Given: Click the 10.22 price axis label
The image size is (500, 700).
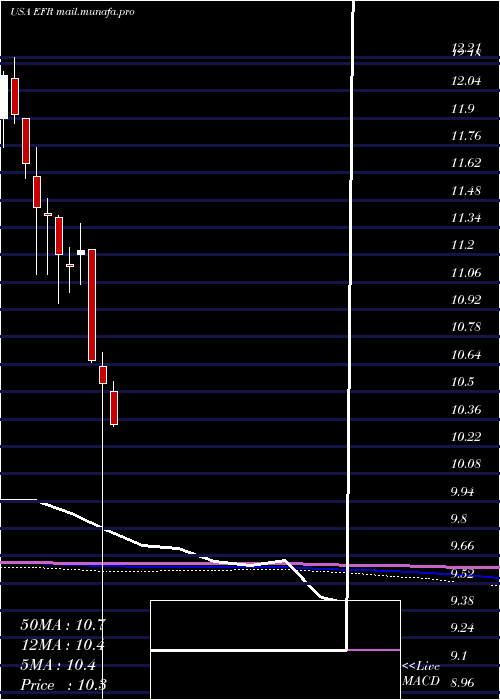Looking at the screenshot, I should 467,436.
